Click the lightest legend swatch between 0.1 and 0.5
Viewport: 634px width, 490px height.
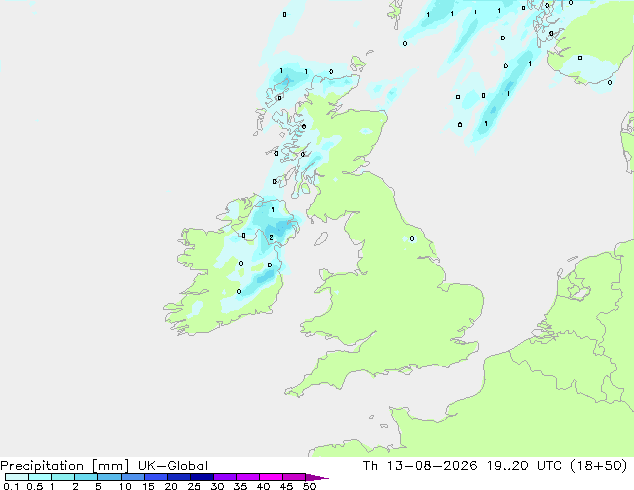coord(17,477)
